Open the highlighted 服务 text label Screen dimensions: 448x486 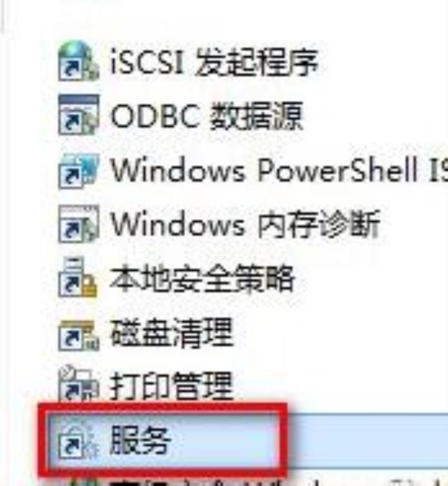pyautogui.click(x=140, y=440)
